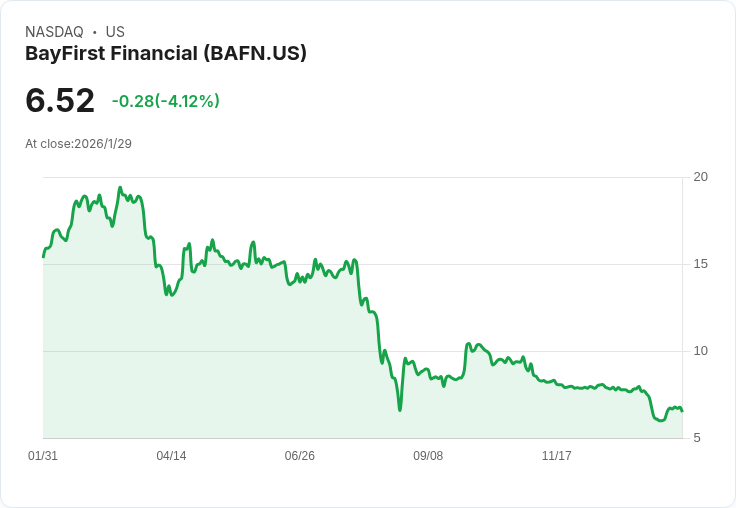Click the -0.28(-4.12%) price change
The image size is (736, 508).
click(166, 101)
